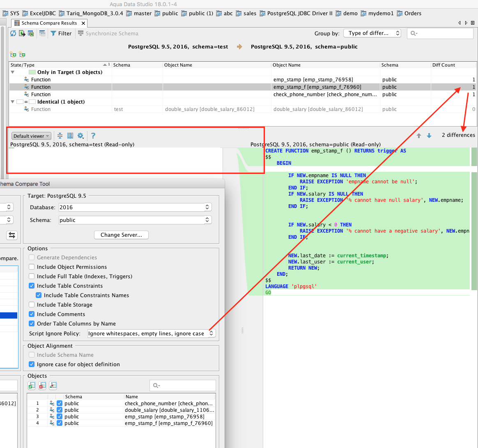Enable Include Full Table (Indexes, Triggers)
The height and width of the screenshot is (448, 478).
coord(32,276)
